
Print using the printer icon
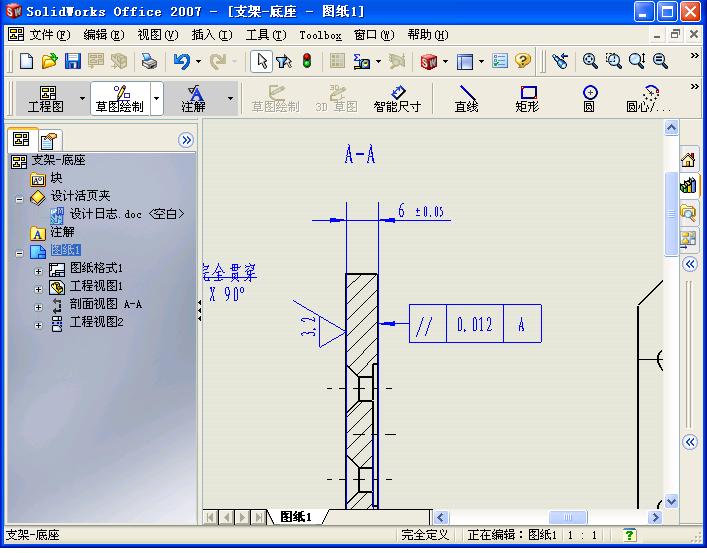coord(149,61)
